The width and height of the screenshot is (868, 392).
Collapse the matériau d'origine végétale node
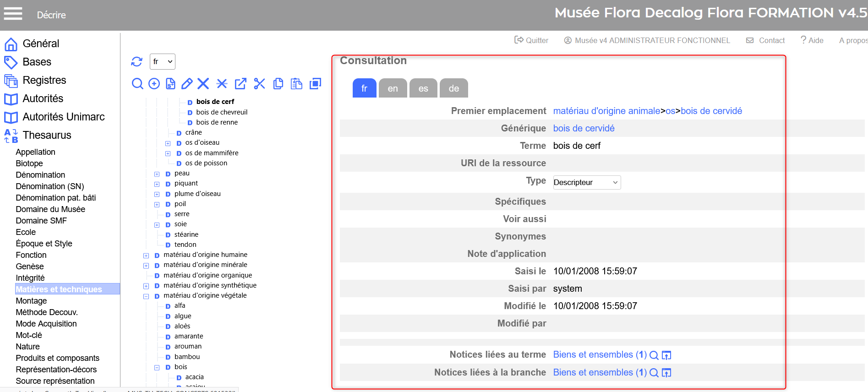point(146,296)
